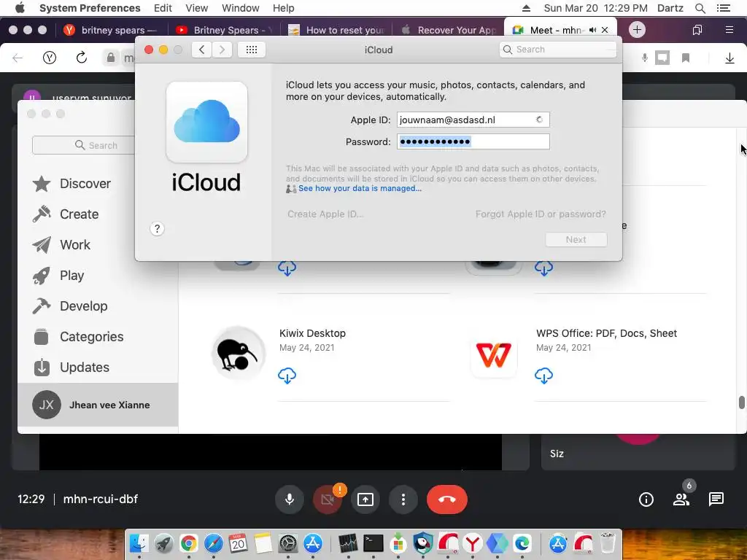Viewport: 747px width, 560px height.
Task: Click the Apple ID input field
Action: coord(473,120)
